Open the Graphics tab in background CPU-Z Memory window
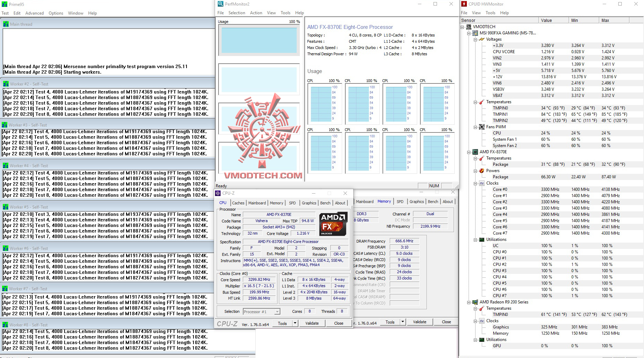644x358 pixels. 417,202
